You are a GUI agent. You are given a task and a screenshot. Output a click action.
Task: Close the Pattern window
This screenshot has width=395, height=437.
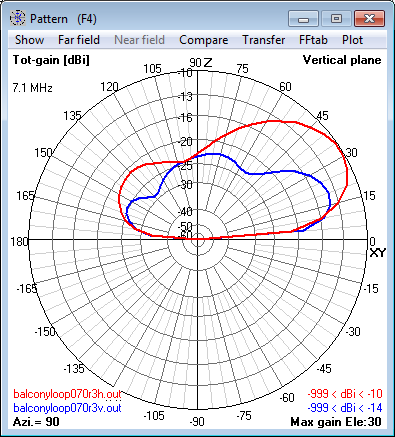[x=369, y=18]
